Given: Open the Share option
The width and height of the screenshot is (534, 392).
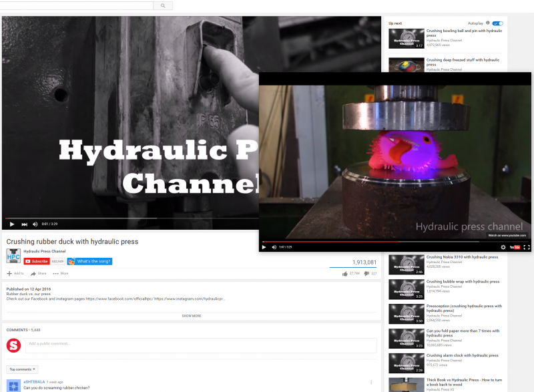Looking at the screenshot, I should [38, 273].
